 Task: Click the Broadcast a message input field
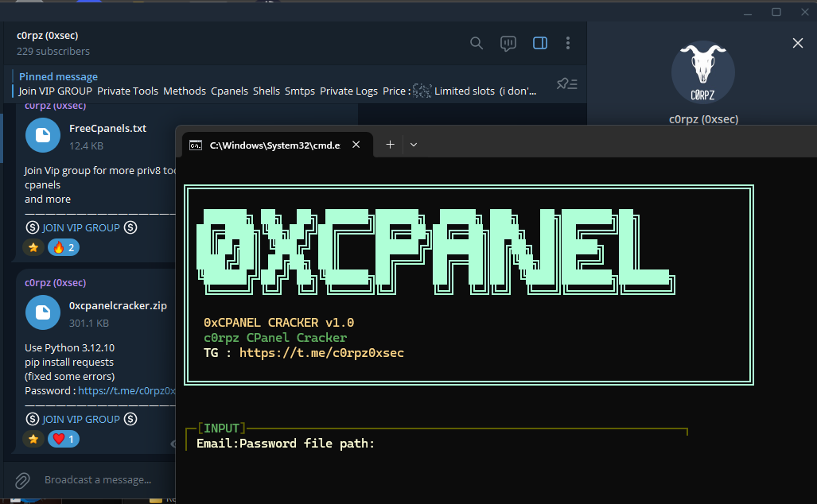pos(98,480)
